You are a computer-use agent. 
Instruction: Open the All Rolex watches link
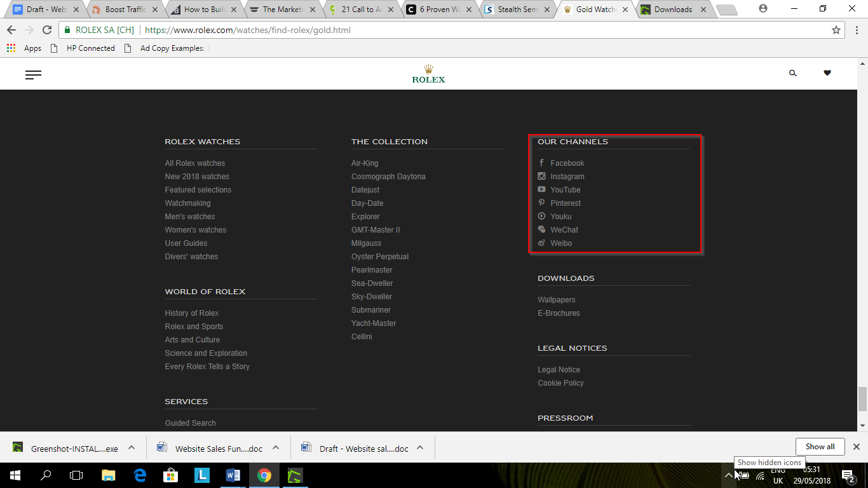pyautogui.click(x=195, y=163)
